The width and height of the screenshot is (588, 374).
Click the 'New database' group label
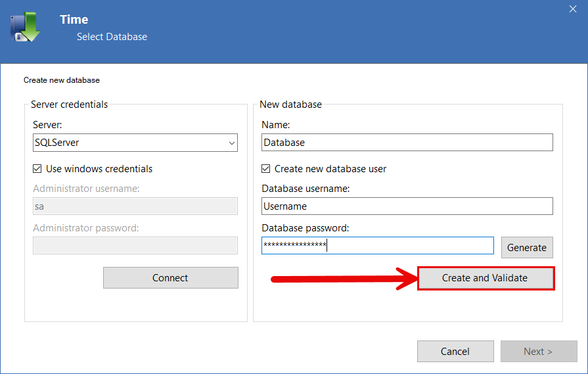tap(290, 105)
